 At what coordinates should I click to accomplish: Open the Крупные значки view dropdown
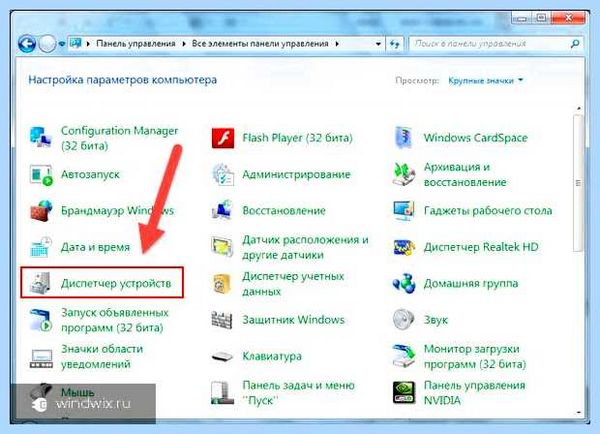485,81
